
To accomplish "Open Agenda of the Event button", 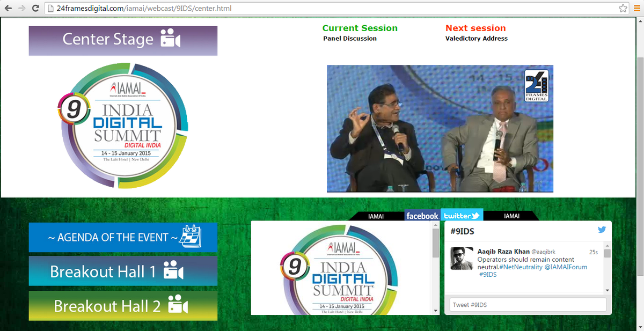I will tap(123, 237).
